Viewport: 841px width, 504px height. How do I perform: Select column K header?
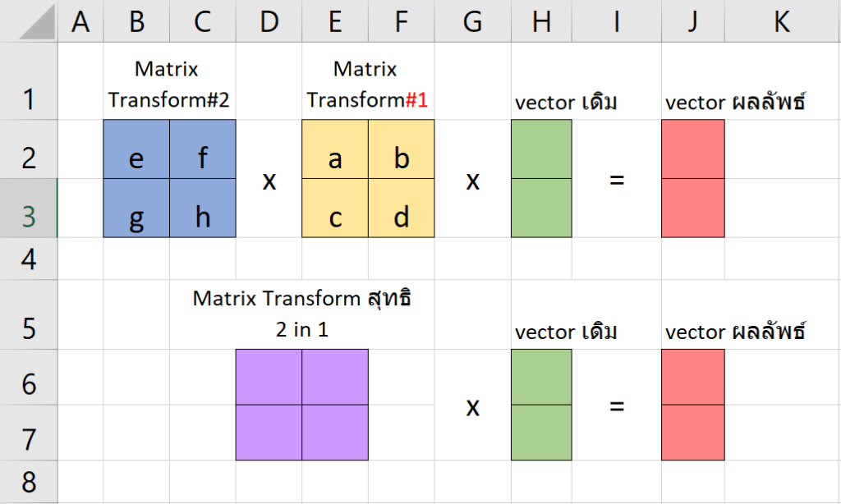[783, 21]
